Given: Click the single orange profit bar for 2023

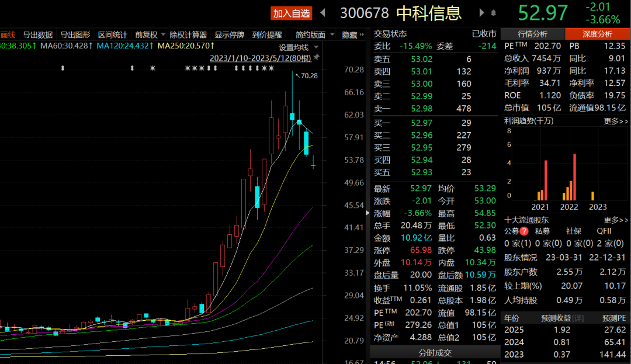Looking at the screenshot, I should pyautogui.click(x=593, y=196).
